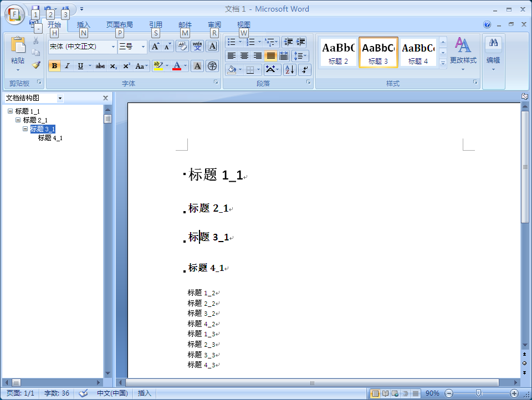532x400 pixels.
Task: Click the 页面: 1/1 status indicator
Action: click(x=21, y=393)
